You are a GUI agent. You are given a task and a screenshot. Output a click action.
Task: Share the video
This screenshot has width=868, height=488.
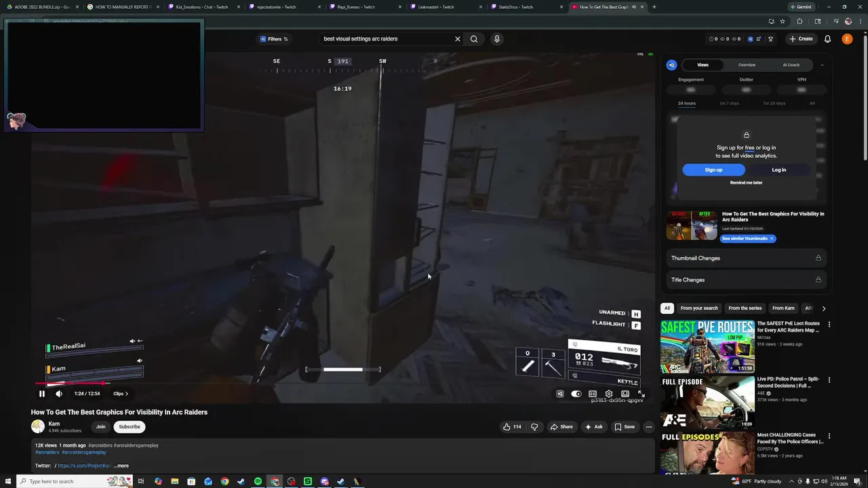coord(561,427)
